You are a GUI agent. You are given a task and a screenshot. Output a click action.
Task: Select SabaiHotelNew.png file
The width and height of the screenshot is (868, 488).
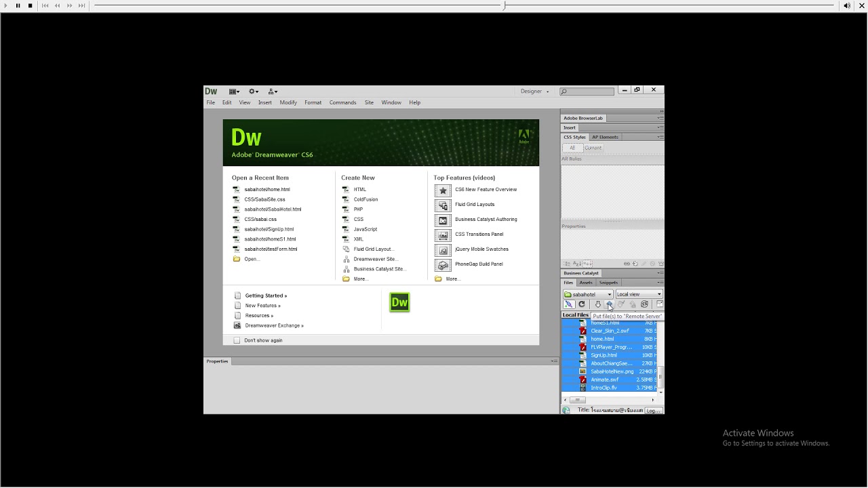[612, 371]
